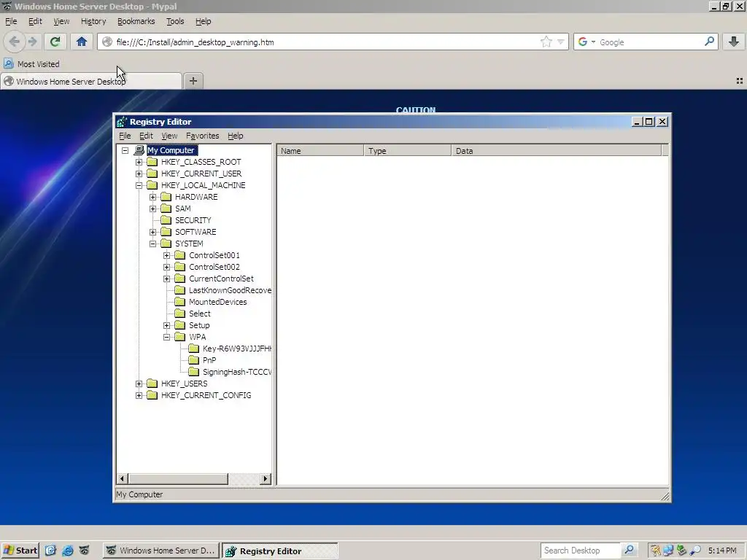
Task: Select the Key-R6W93VJJJFH key
Action: coord(237,349)
